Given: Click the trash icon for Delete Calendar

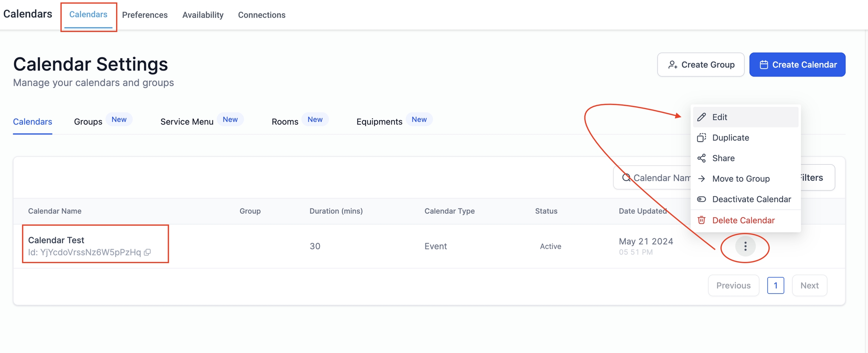Looking at the screenshot, I should (x=701, y=220).
